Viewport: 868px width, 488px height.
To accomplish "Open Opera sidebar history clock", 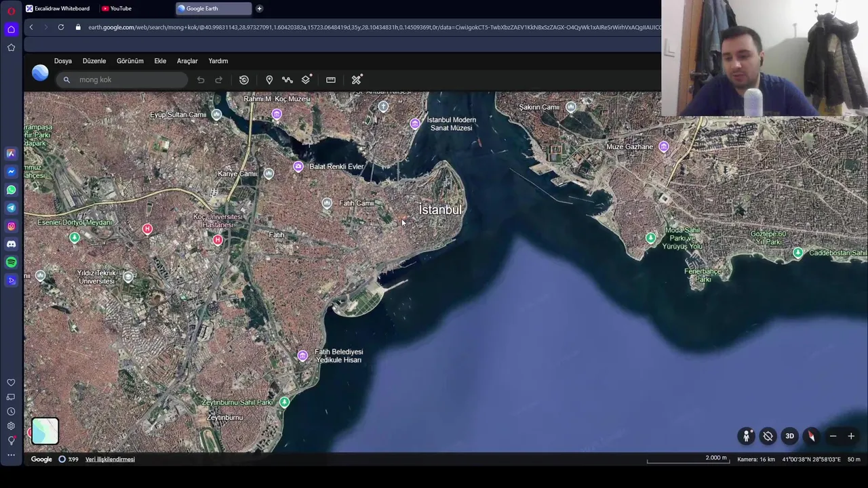I will click(11, 411).
